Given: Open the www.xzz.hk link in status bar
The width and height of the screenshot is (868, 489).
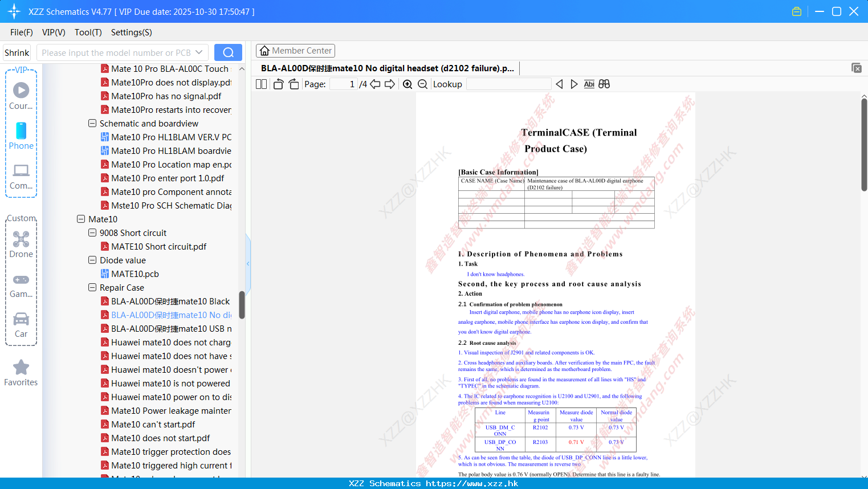Looking at the screenshot, I should (472, 483).
